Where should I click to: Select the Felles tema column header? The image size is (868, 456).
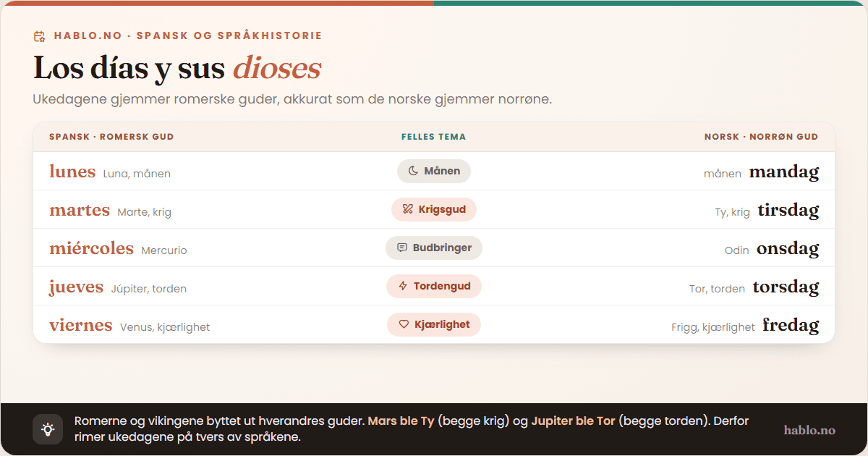[434, 137]
